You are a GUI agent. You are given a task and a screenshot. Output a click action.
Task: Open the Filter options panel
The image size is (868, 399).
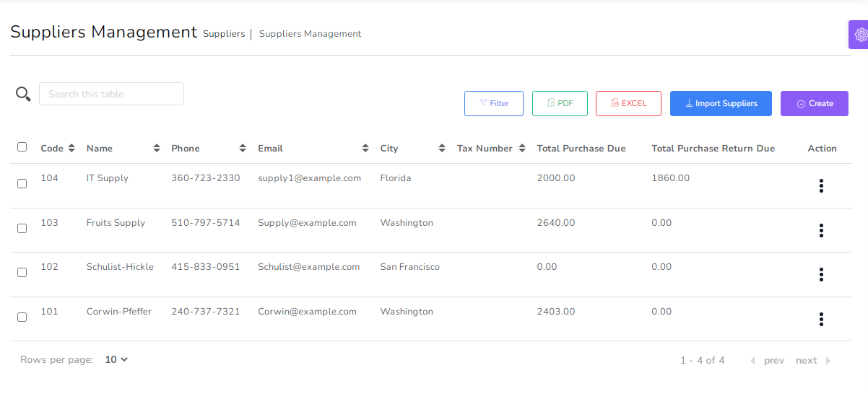[494, 103]
